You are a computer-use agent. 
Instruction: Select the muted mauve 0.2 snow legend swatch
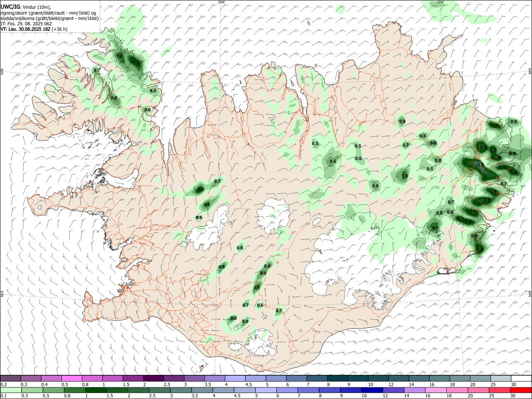click(x=10, y=378)
